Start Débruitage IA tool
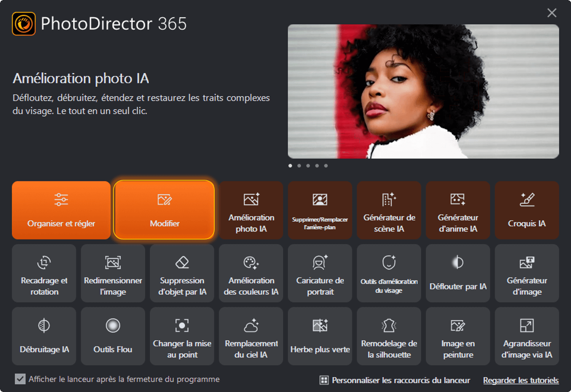Screen dimensions: 571x392 (x=44, y=336)
